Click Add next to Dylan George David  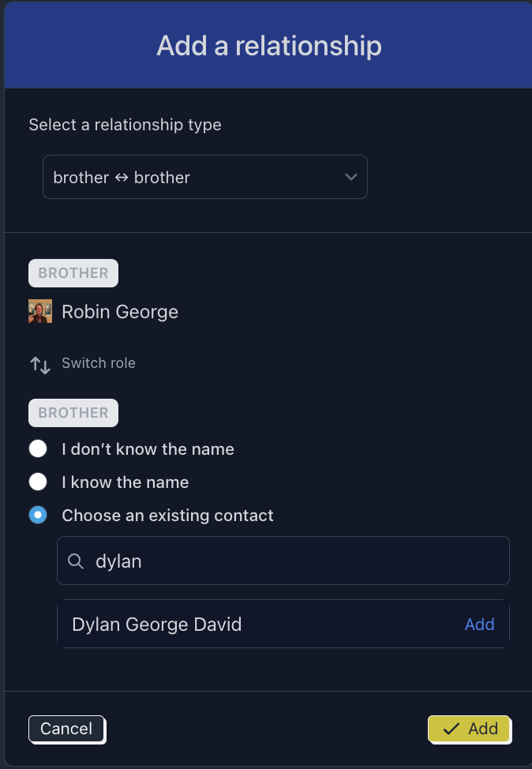(479, 624)
